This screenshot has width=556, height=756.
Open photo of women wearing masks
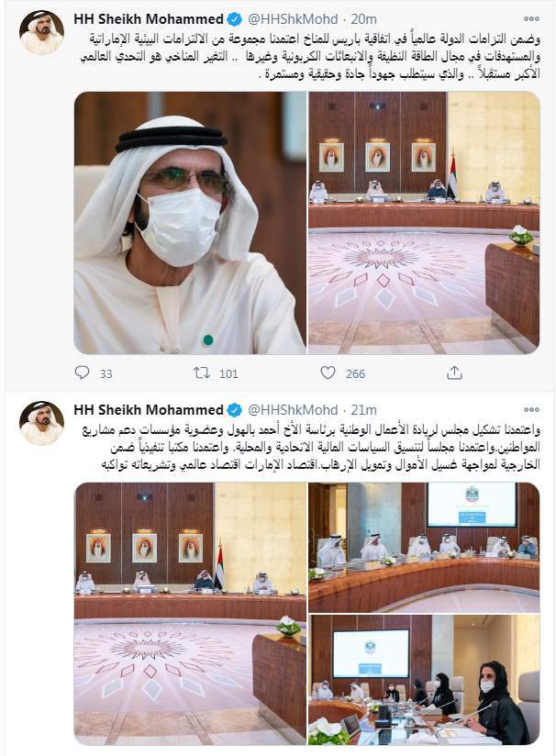point(424,680)
